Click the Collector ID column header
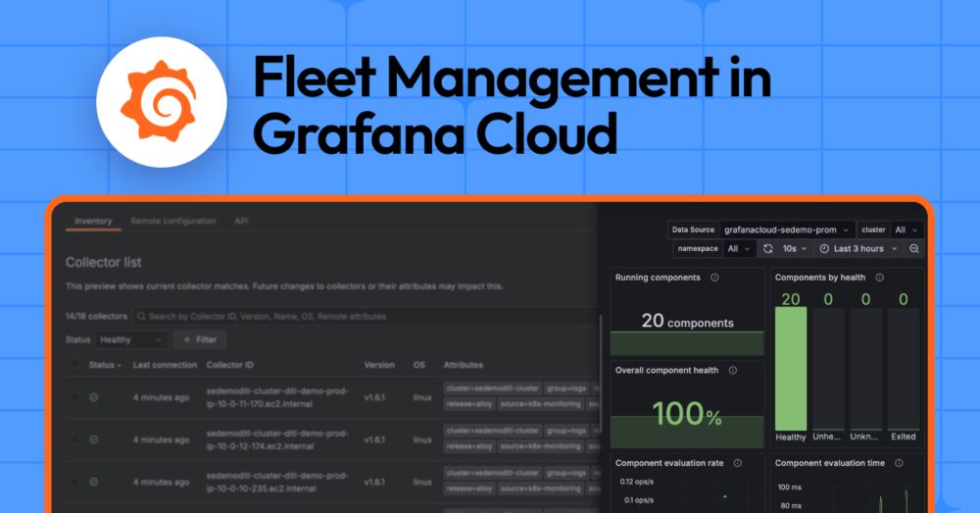 [x=230, y=365]
